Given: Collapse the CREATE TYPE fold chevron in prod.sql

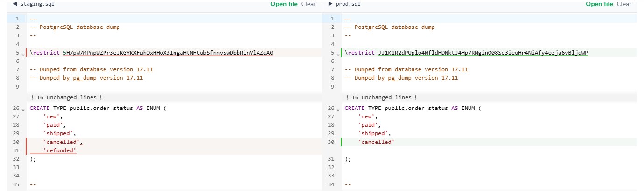Looking at the screenshot, I should pos(338,109).
